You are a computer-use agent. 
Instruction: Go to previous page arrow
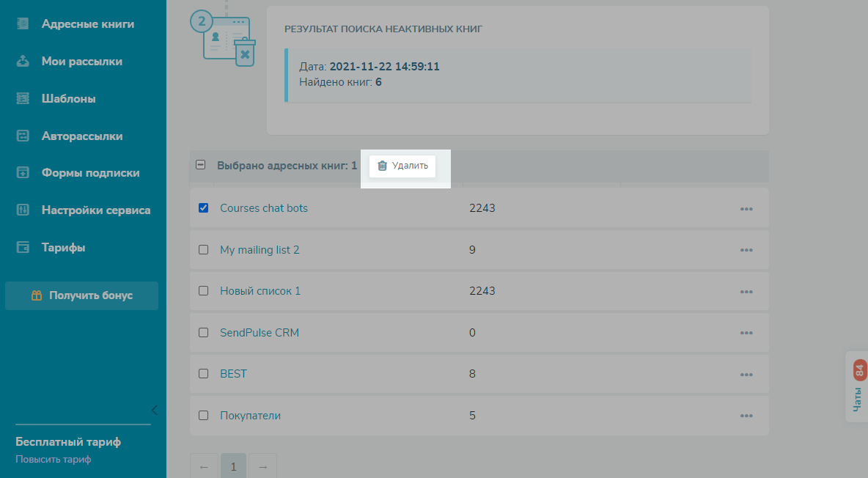(x=205, y=466)
